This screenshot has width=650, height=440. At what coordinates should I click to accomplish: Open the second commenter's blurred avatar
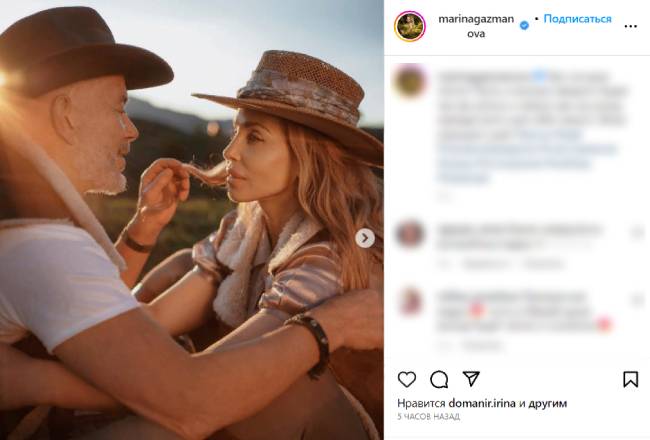click(x=410, y=234)
